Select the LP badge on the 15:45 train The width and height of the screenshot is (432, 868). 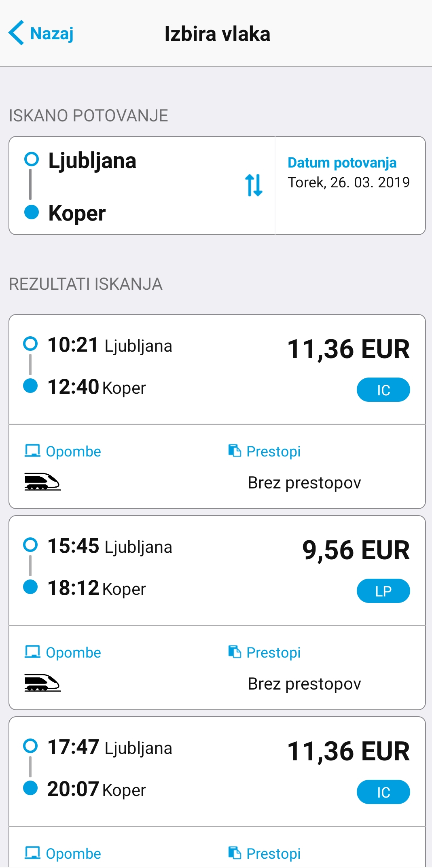tap(383, 591)
